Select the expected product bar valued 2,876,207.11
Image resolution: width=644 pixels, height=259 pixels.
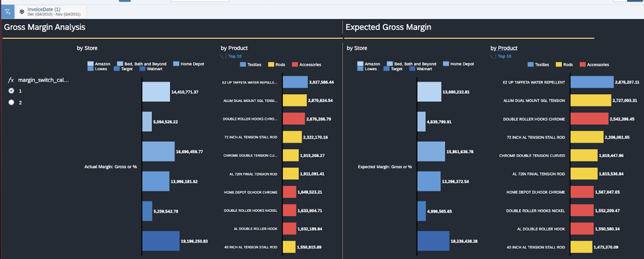[592, 82]
